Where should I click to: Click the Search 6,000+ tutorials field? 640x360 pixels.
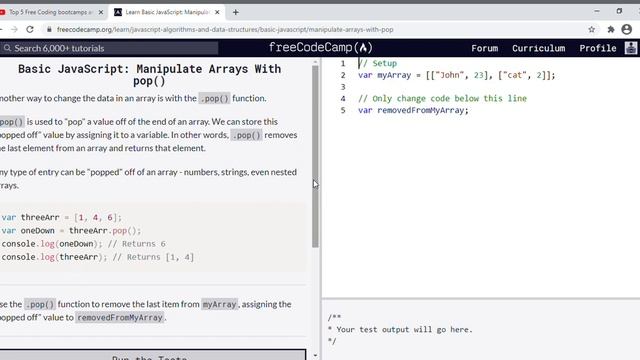(109, 48)
